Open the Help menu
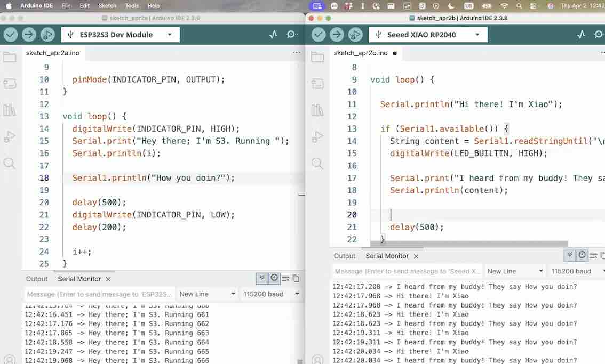Viewport: 605px width, 364px height. click(x=154, y=6)
